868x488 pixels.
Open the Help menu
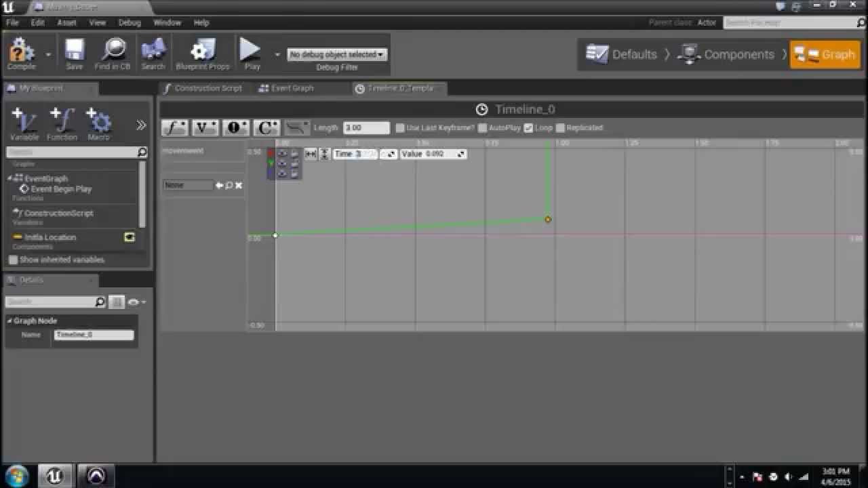pos(201,22)
